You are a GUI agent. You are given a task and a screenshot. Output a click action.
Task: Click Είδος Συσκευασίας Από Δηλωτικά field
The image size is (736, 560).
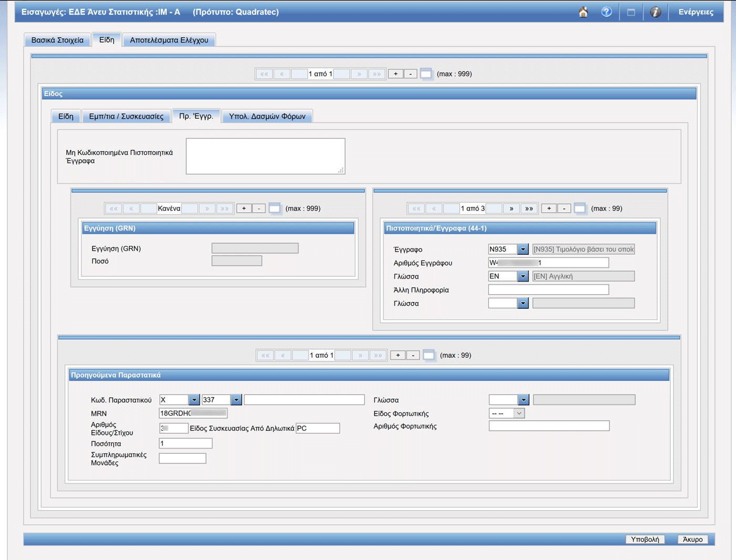click(x=318, y=428)
